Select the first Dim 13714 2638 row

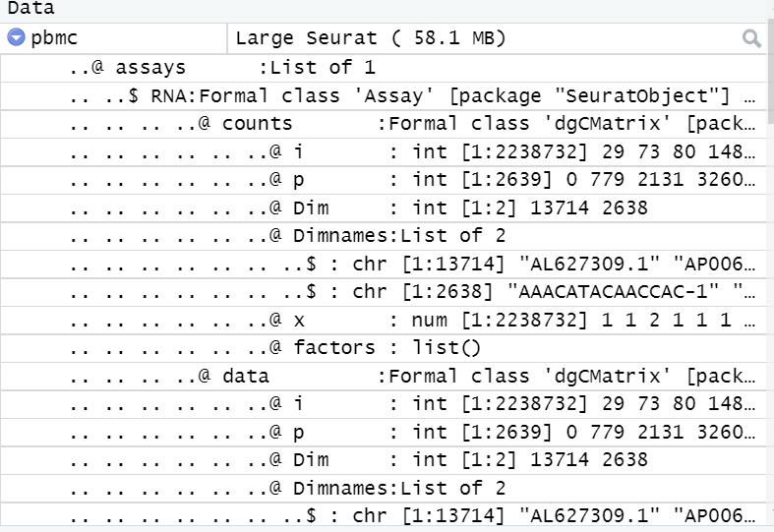click(x=383, y=207)
